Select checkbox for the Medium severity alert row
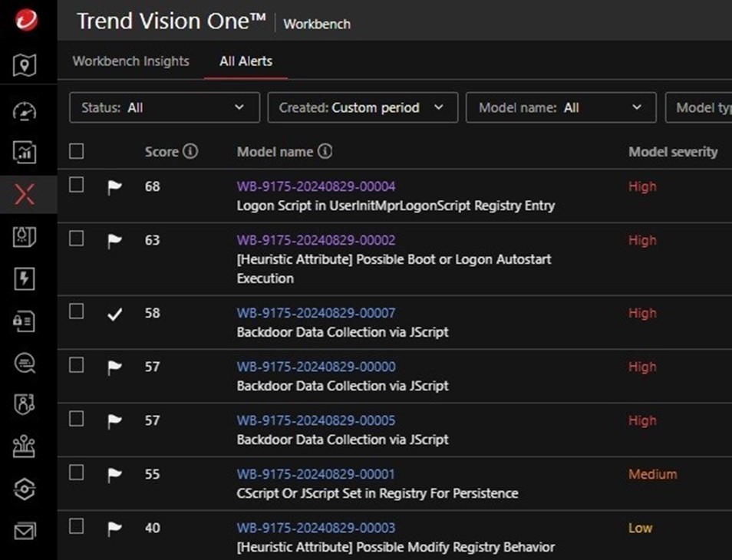The image size is (732, 560). coord(76,473)
